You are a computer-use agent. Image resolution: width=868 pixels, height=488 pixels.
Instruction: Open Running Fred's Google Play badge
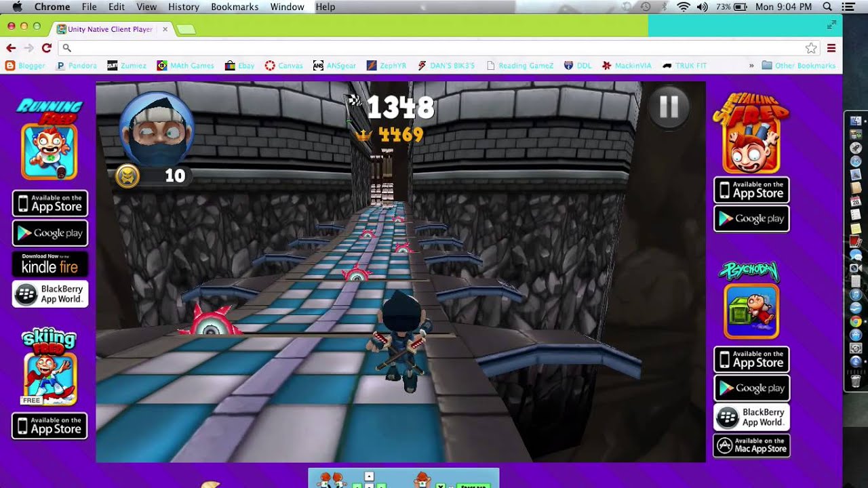click(x=50, y=233)
